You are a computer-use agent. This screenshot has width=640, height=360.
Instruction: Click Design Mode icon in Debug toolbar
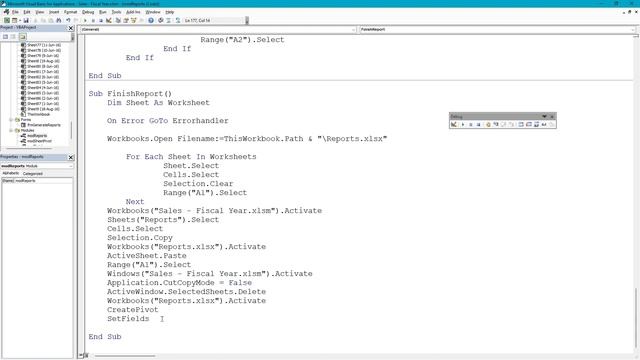[454, 124]
